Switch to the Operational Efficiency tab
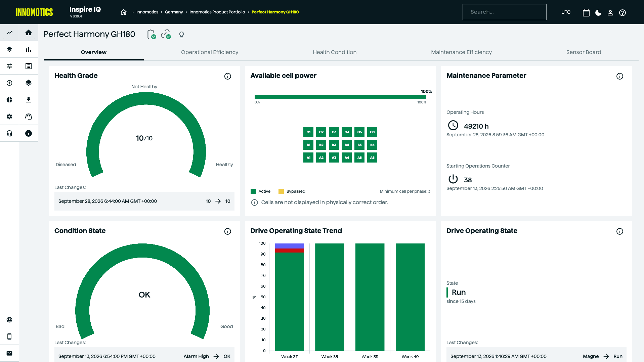Screen dimensions: 644x362 tap(210, 52)
